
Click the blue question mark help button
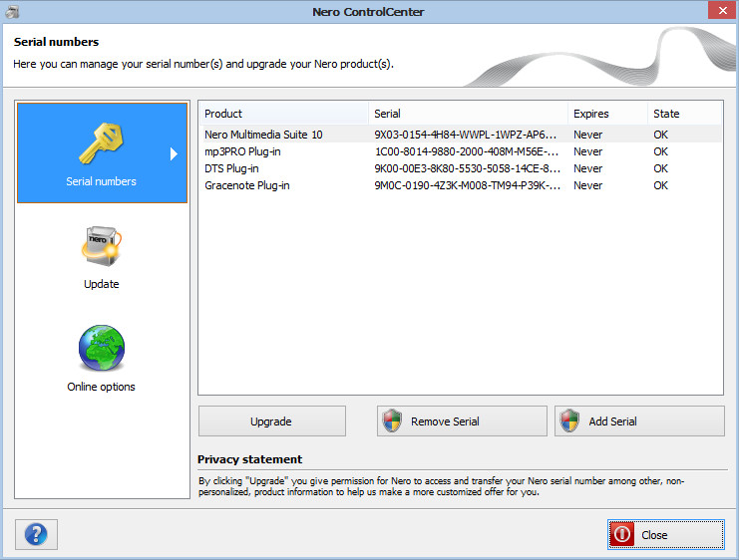(36, 534)
